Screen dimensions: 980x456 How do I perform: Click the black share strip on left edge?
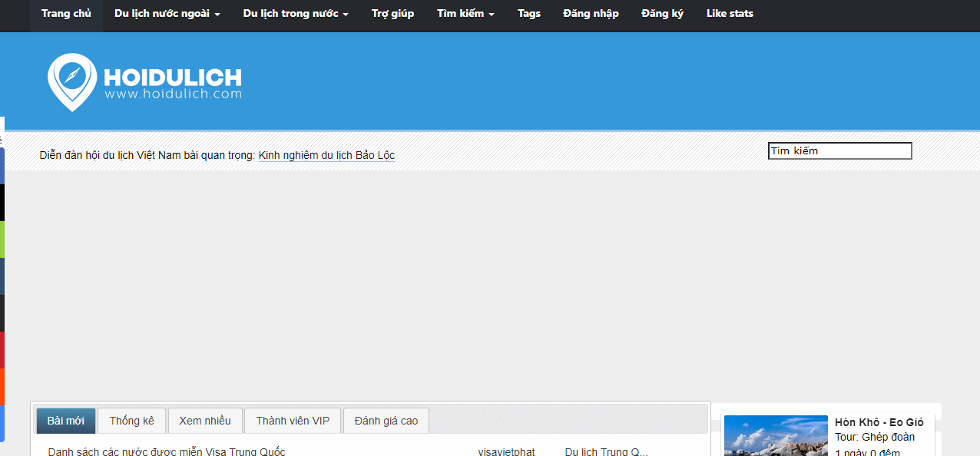pyautogui.click(x=2, y=203)
